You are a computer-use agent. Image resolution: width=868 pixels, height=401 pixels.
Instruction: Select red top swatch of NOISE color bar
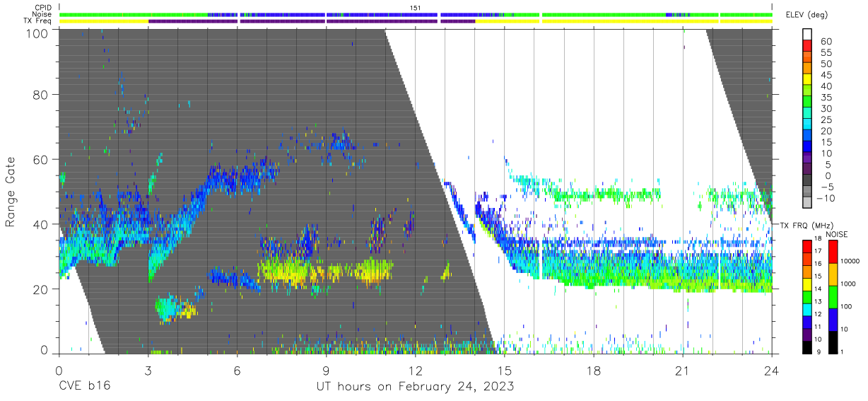pos(832,251)
